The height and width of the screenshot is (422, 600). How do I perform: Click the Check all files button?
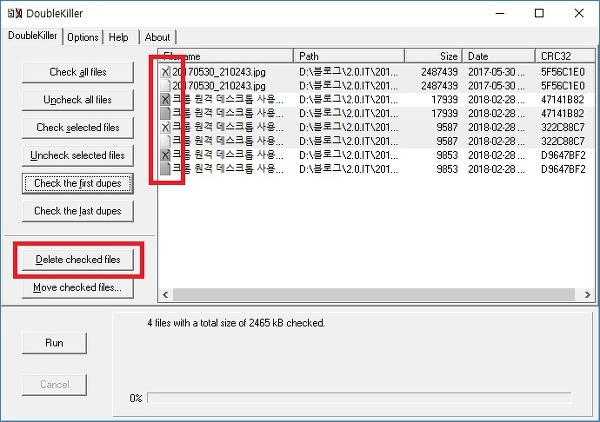pyautogui.click(x=78, y=72)
